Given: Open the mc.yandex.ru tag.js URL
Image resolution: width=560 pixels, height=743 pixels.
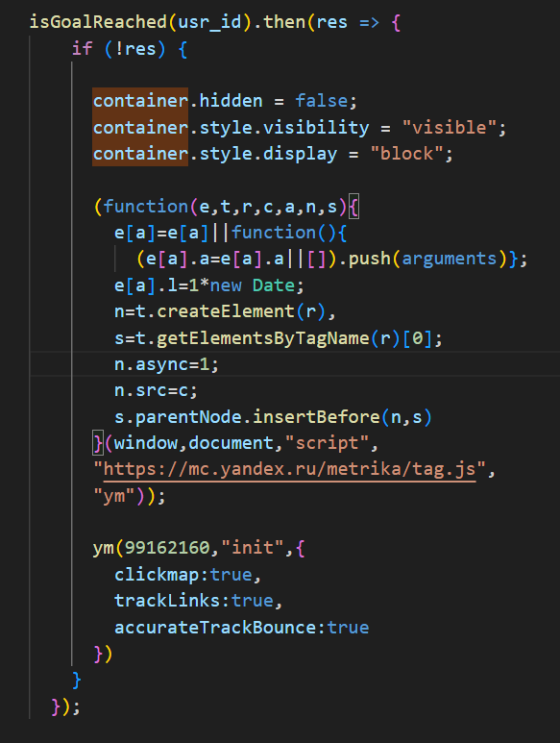Looking at the screenshot, I should 290,469.
